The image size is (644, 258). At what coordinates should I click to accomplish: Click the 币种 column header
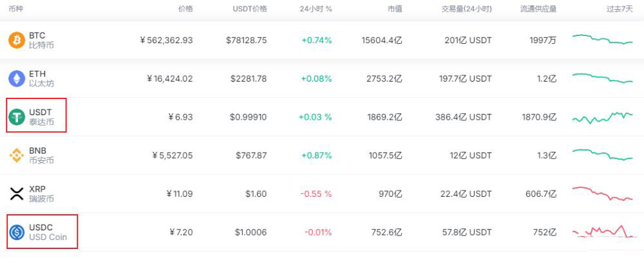(x=17, y=9)
